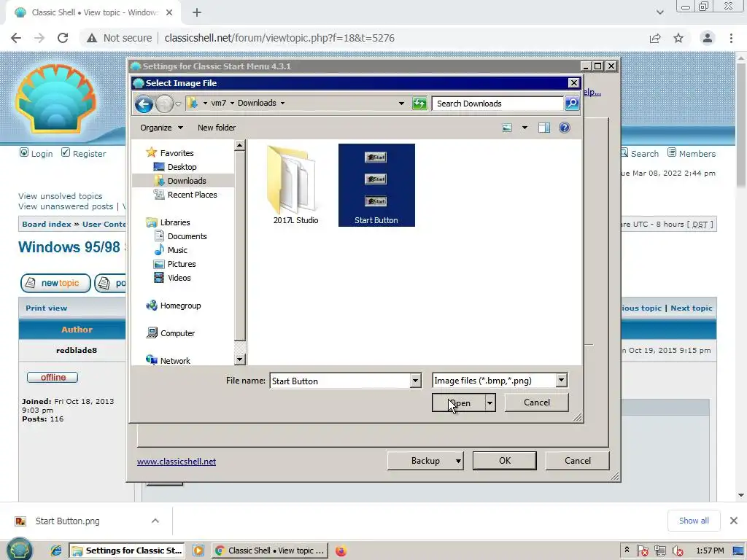
Task: Open the Music library
Action: pos(177,249)
